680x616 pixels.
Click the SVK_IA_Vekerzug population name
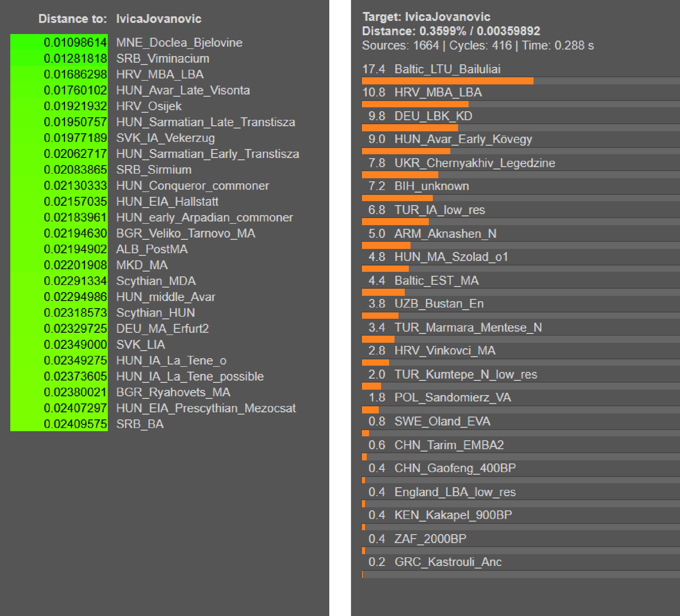[x=165, y=138]
